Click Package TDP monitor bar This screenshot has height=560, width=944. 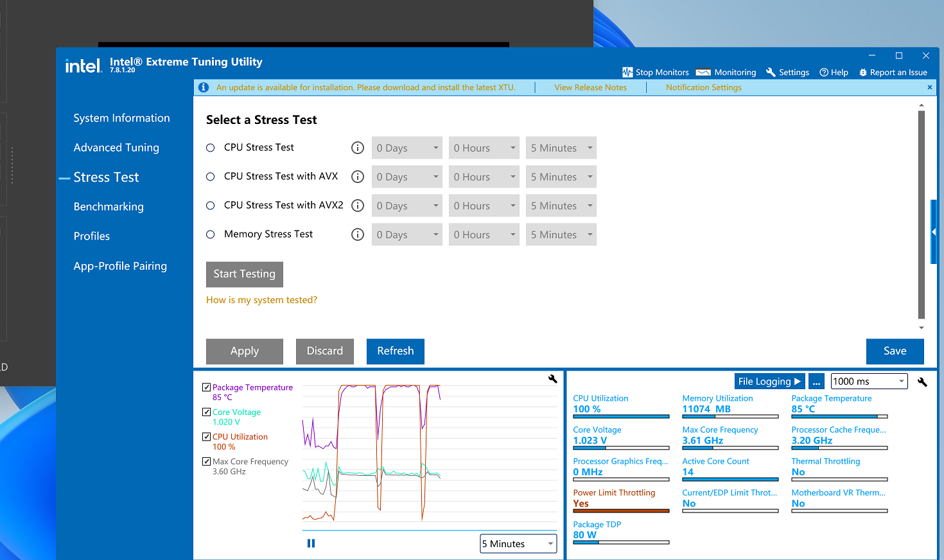click(x=621, y=543)
